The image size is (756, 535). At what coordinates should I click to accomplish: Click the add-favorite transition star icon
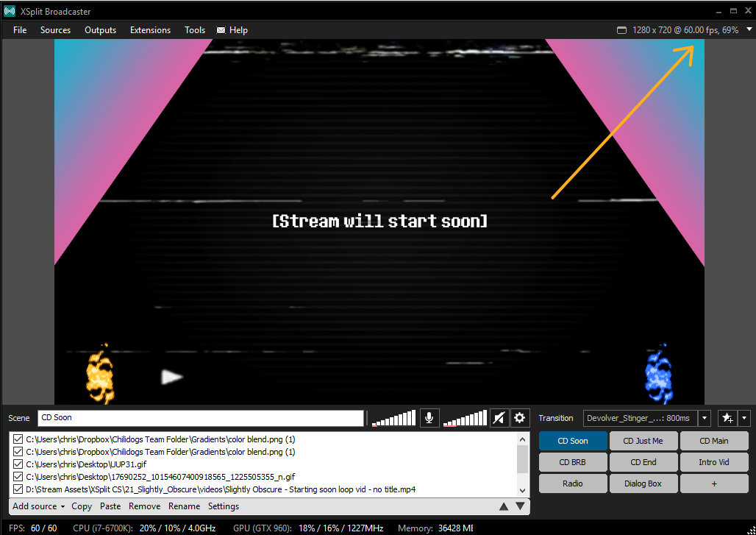click(727, 418)
